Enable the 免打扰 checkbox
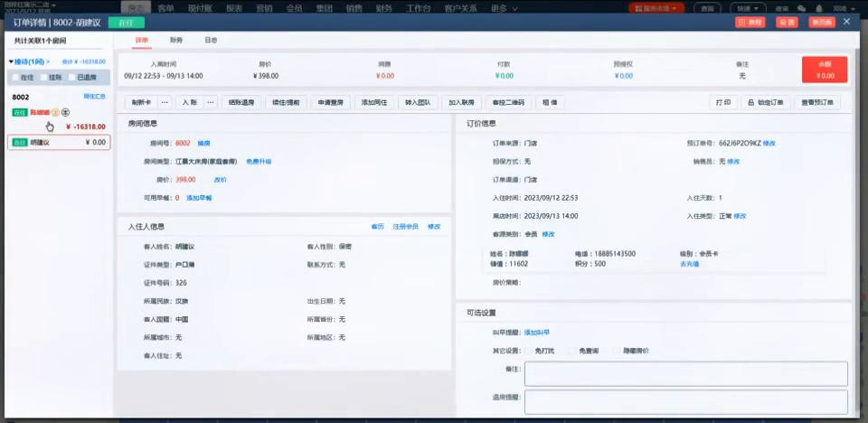Viewport: 868px width, 423px height. pyautogui.click(x=528, y=351)
